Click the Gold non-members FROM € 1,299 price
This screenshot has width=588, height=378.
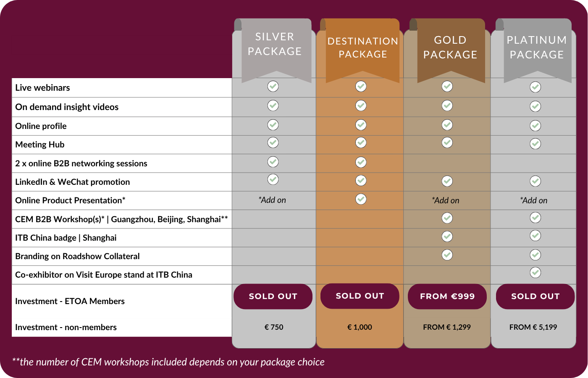click(x=447, y=327)
